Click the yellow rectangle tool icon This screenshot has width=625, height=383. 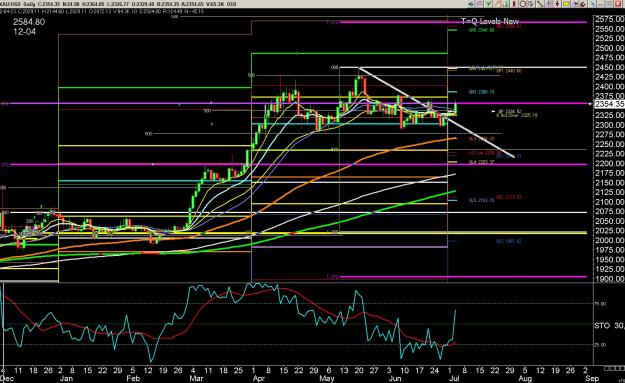(566, 4)
